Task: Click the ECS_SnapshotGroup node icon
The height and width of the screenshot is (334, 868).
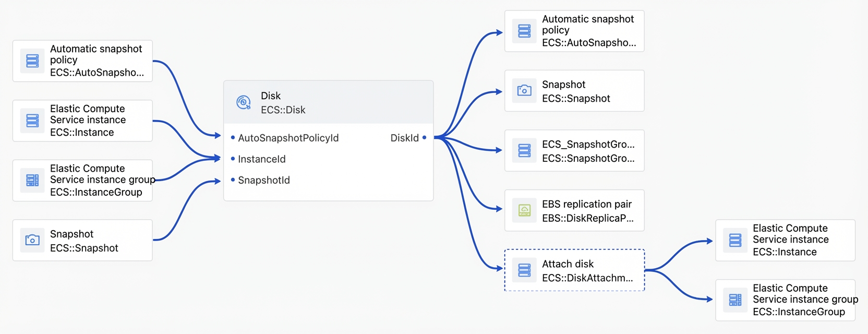Action: [524, 151]
